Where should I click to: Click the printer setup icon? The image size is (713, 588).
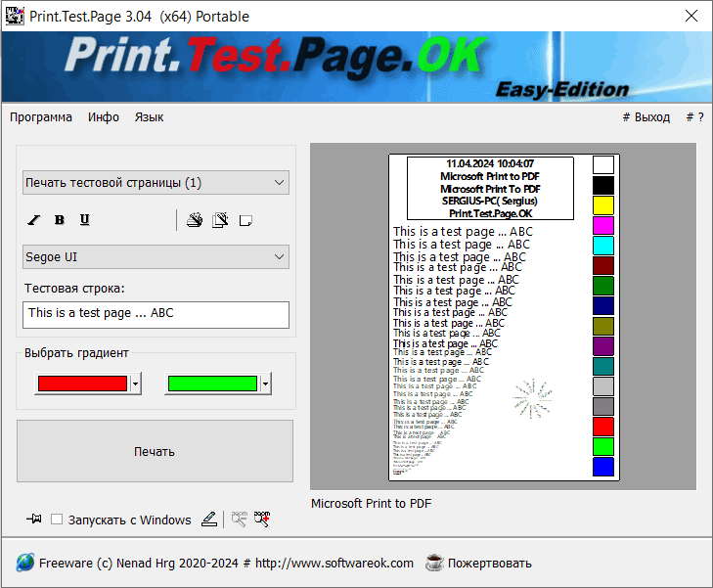[195, 220]
